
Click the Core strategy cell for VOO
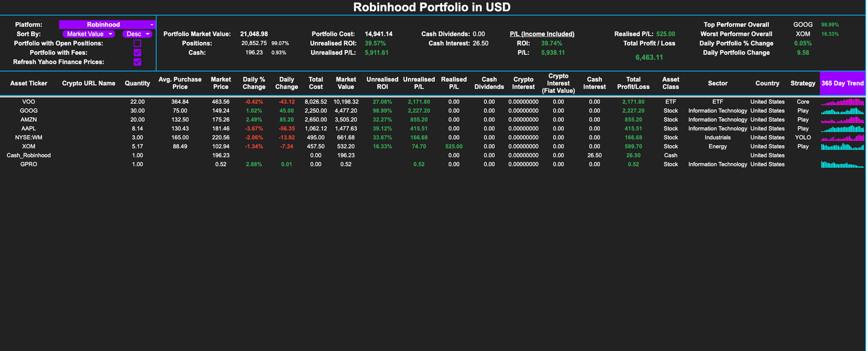tap(803, 102)
